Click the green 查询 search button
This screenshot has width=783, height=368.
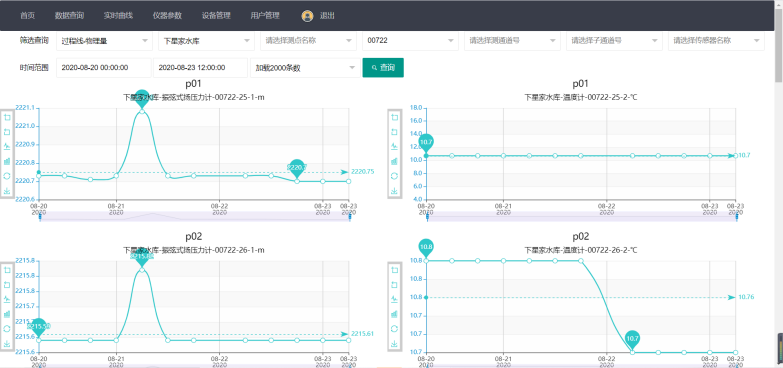383,68
